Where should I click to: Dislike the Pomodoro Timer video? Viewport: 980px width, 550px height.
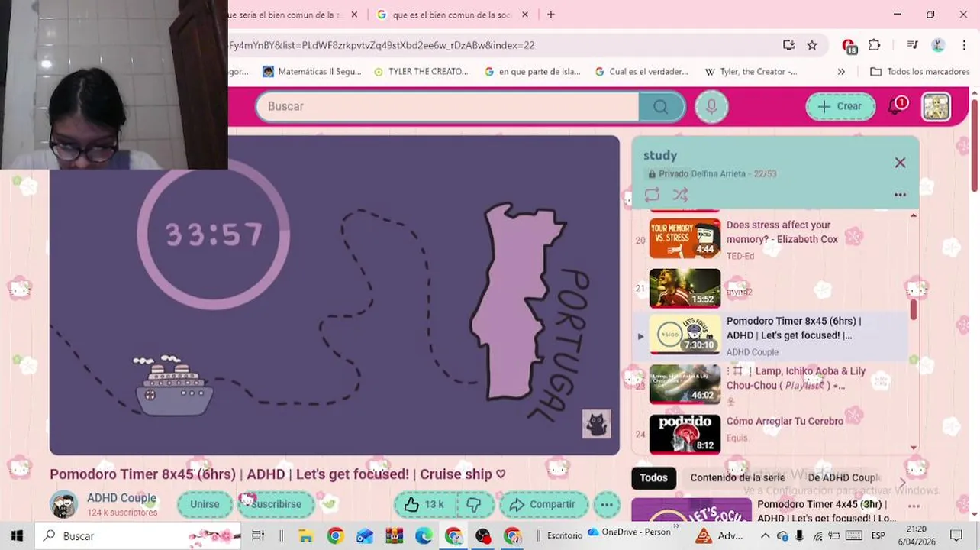click(x=474, y=504)
